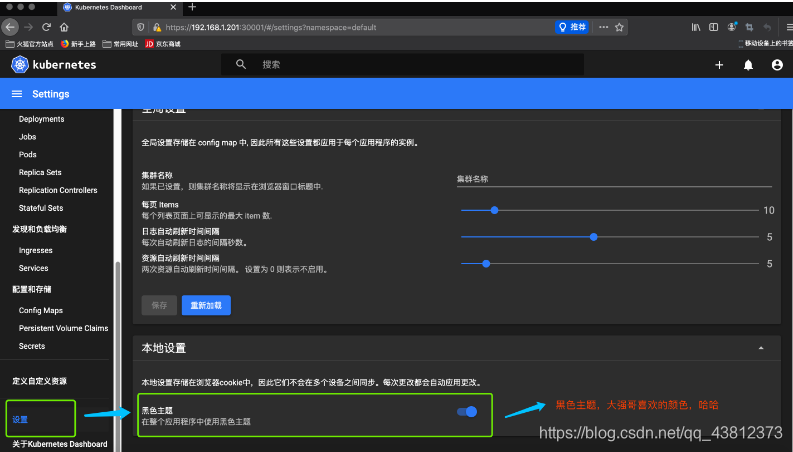Image resolution: width=793 pixels, height=452 pixels.
Task: Click the connection security lock icon
Action: click(x=157, y=27)
